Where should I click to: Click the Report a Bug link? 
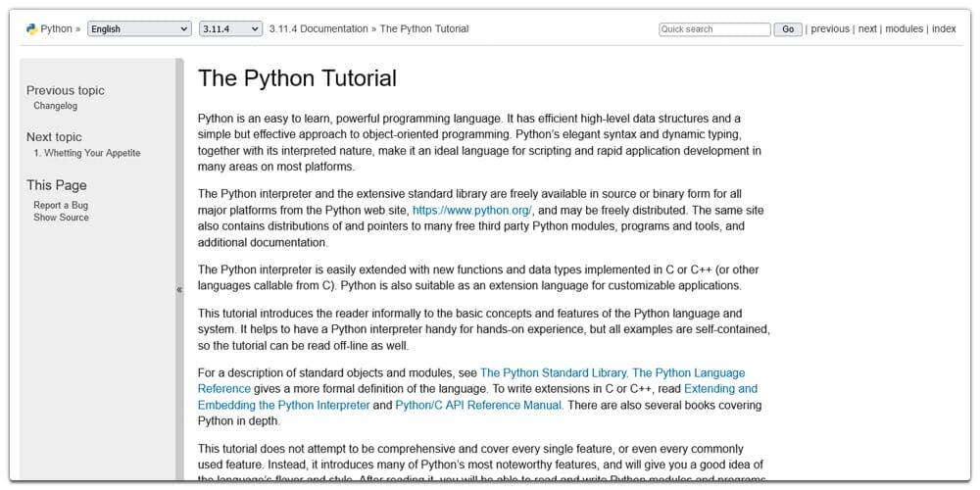point(61,206)
